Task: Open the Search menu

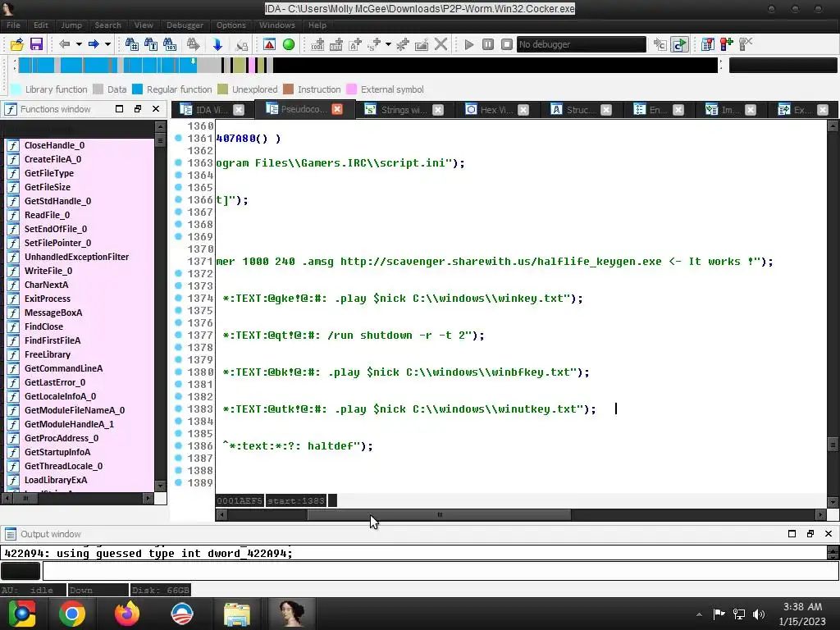Action: click(107, 25)
